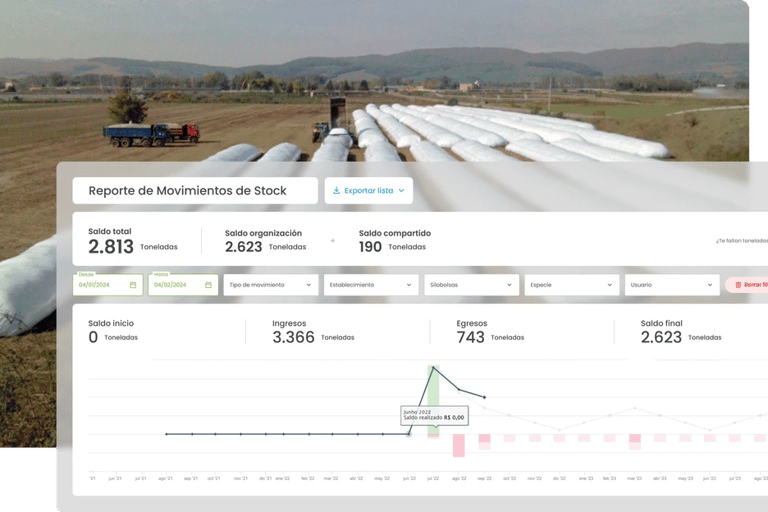
Task: Click the Ingresos label
Action: [x=289, y=323]
